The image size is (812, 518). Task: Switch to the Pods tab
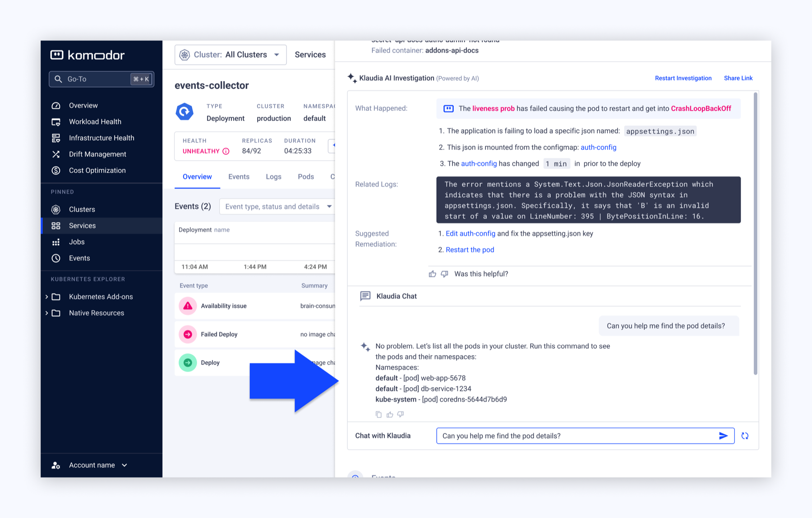coord(306,177)
